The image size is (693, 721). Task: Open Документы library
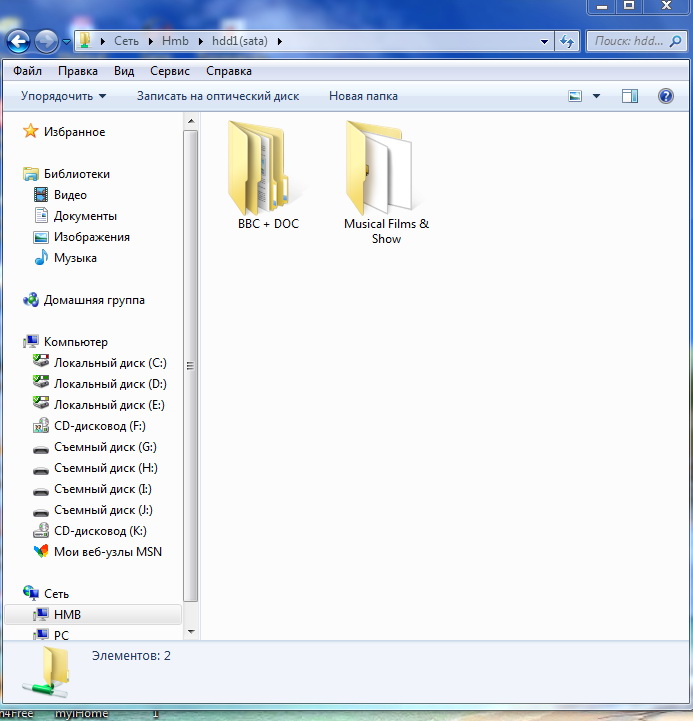pyautogui.click(x=85, y=216)
